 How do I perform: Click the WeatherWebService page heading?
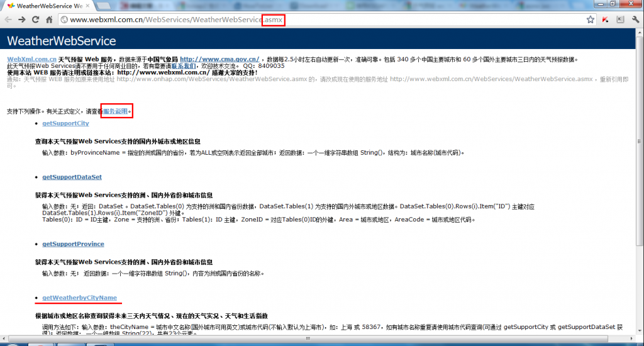[62, 41]
